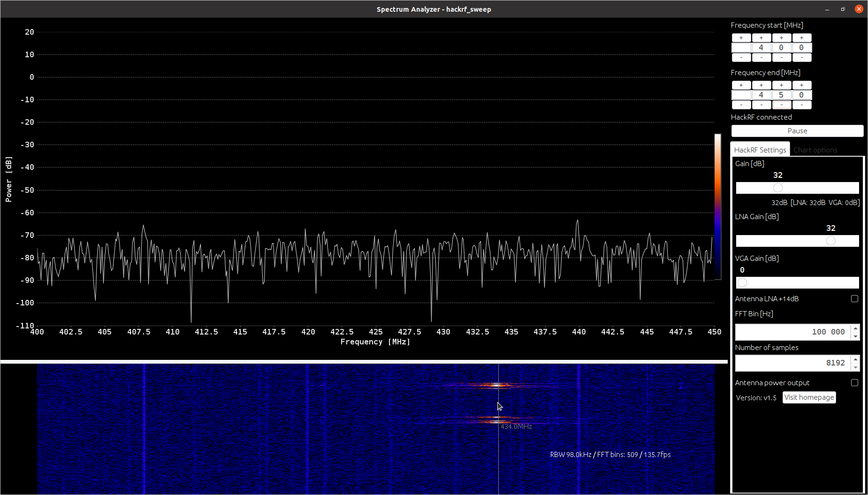The width and height of the screenshot is (868, 495).
Task: Increase Number of samples with up arrow
Action: point(855,359)
